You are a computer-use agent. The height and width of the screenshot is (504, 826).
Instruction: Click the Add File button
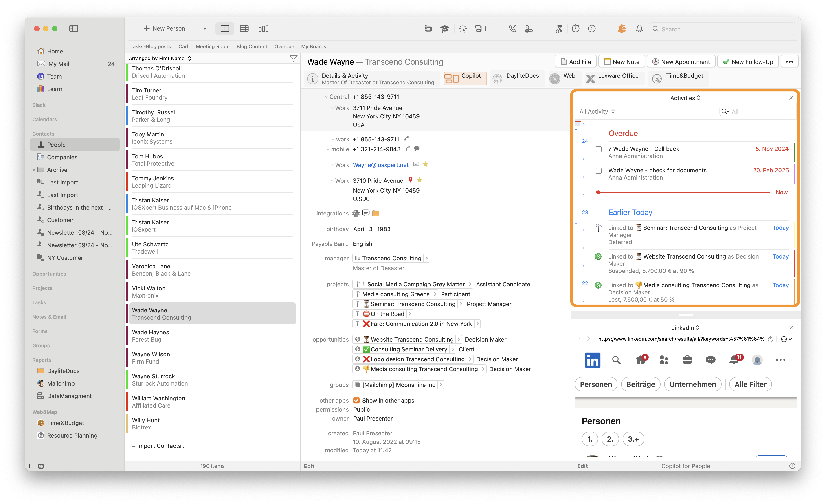[x=576, y=62]
